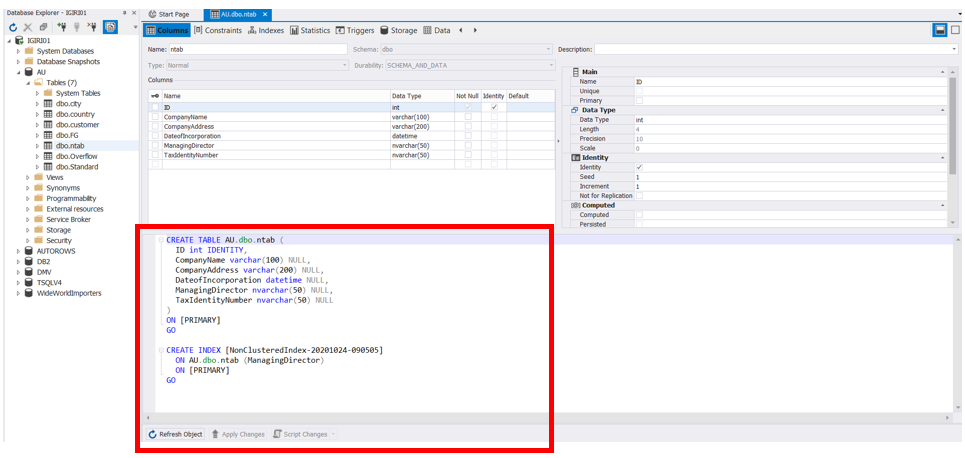The width and height of the screenshot is (965, 458).
Task: Toggle Identity checkbox in ID grid row
Action: click(494, 107)
